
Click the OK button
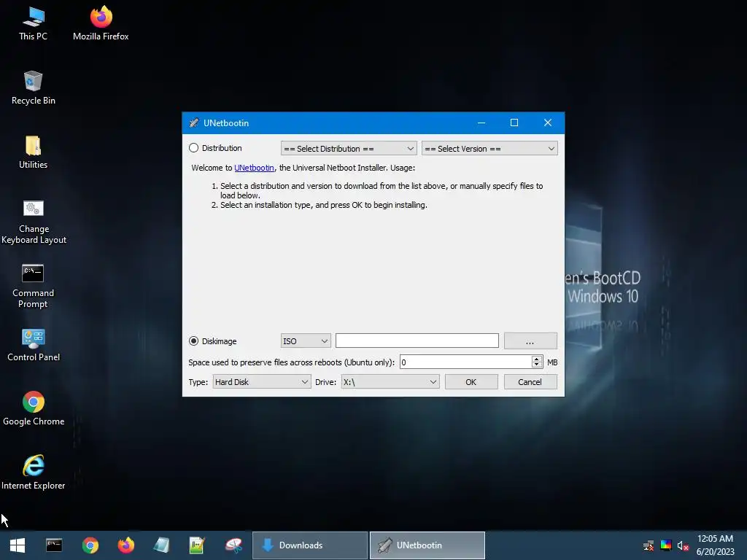click(471, 382)
